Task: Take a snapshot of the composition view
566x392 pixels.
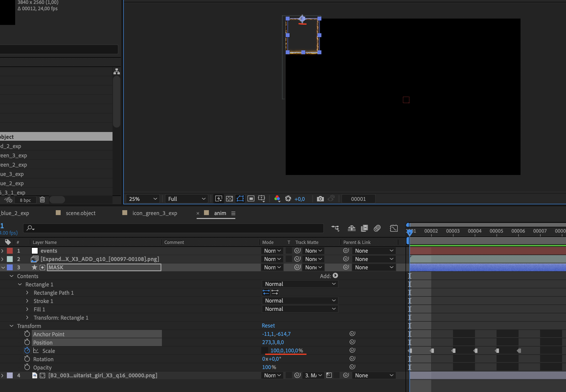Action: click(x=320, y=199)
